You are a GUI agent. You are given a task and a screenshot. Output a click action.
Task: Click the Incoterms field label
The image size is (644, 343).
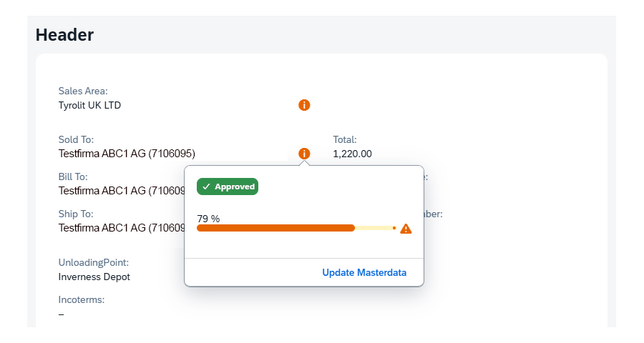coord(82,299)
